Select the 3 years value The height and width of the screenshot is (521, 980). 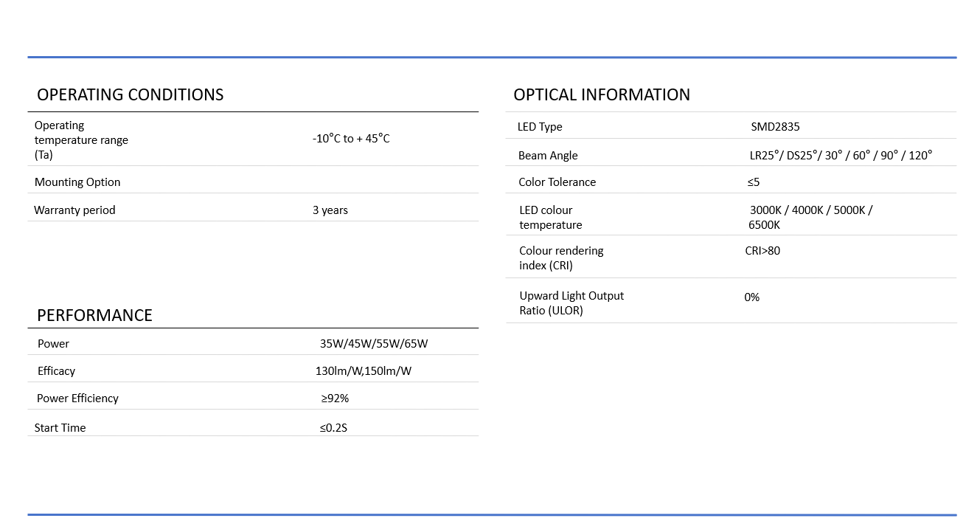pyautogui.click(x=330, y=210)
